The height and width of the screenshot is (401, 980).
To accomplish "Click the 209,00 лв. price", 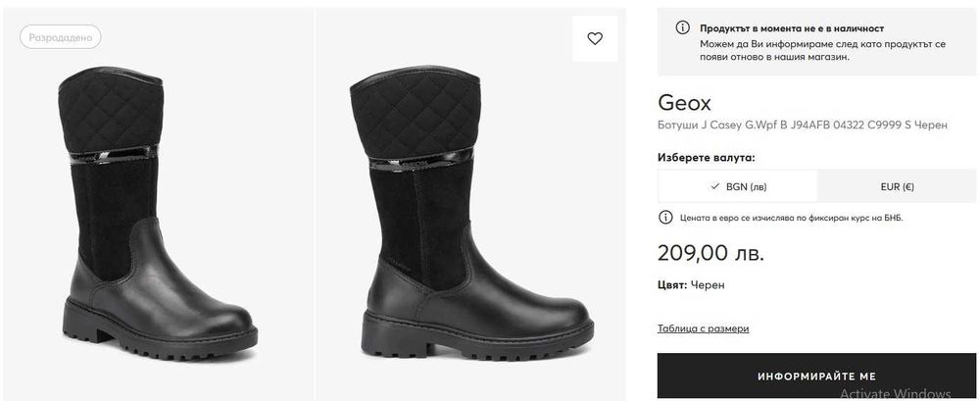I will coord(710,253).
